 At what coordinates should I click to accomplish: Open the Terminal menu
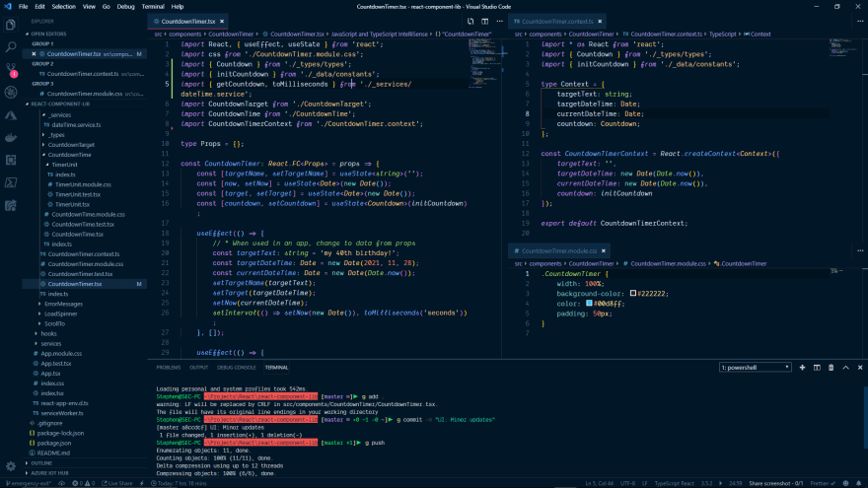point(153,7)
